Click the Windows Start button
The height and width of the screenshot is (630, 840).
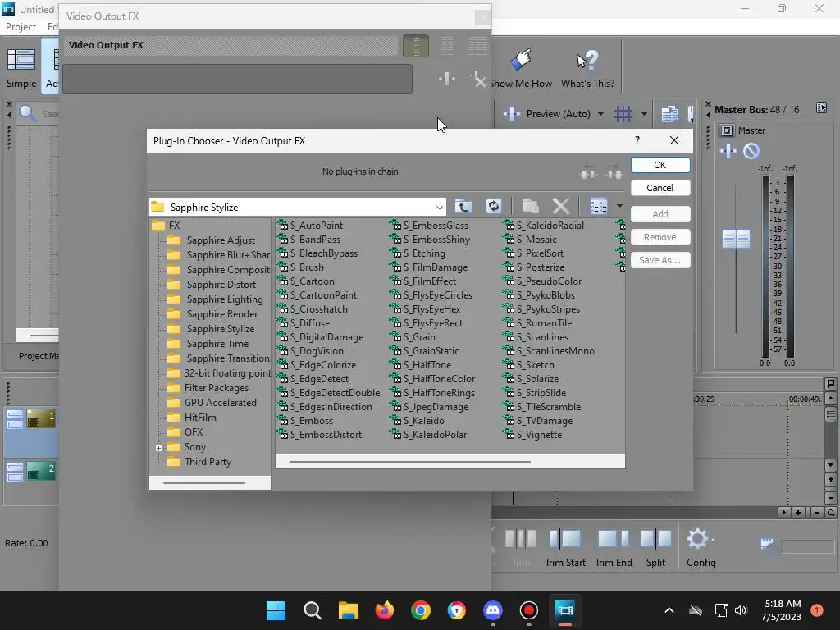point(276,610)
